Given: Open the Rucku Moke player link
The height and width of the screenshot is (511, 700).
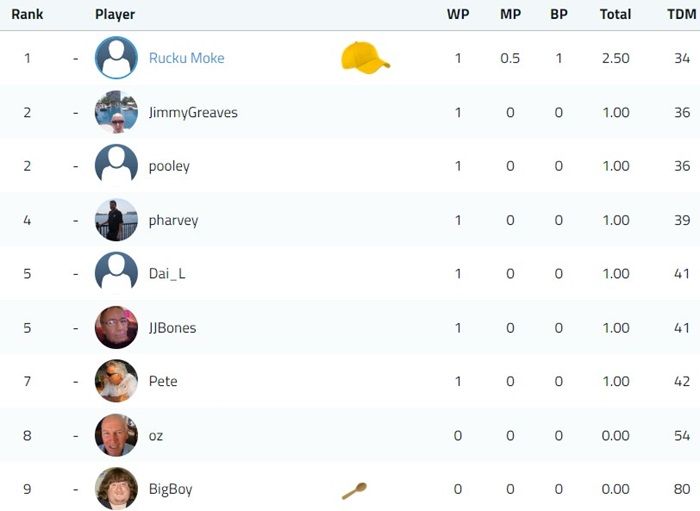Looking at the screenshot, I should [x=187, y=58].
